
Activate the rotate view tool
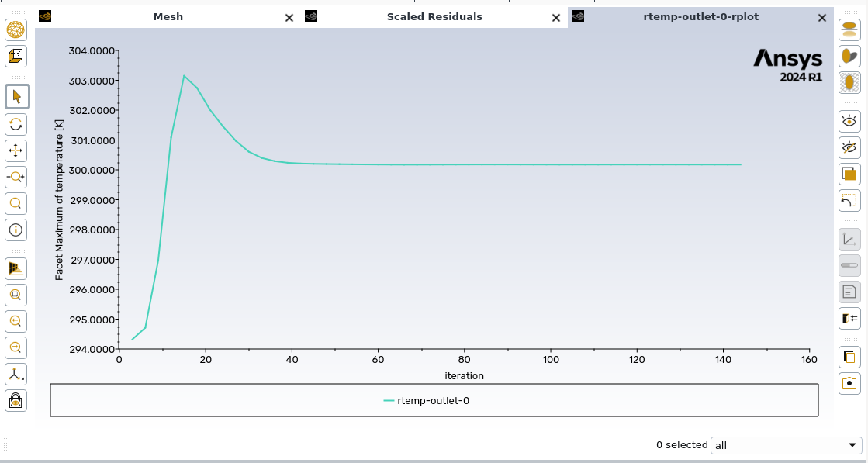pyautogui.click(x=16, y=124)
